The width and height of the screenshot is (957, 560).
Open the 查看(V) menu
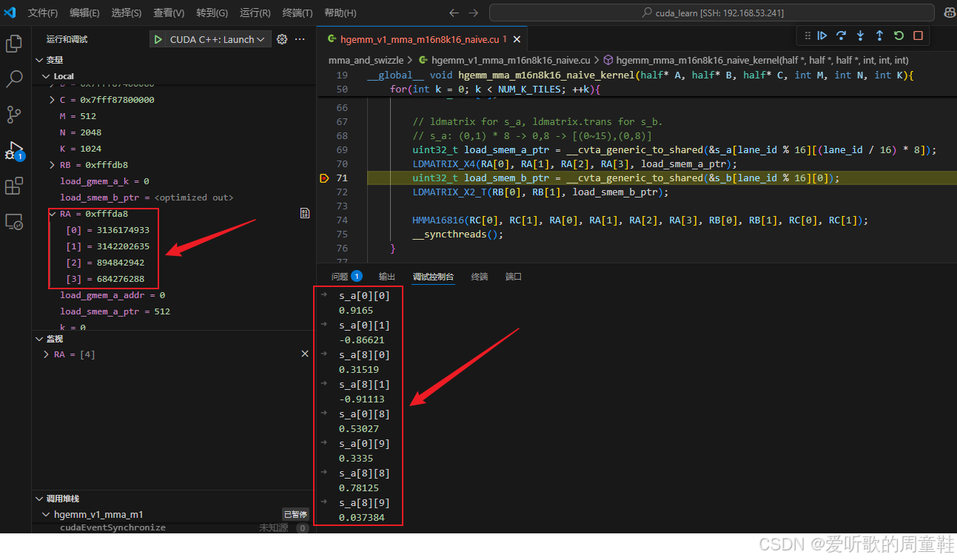tap(169, 13)
